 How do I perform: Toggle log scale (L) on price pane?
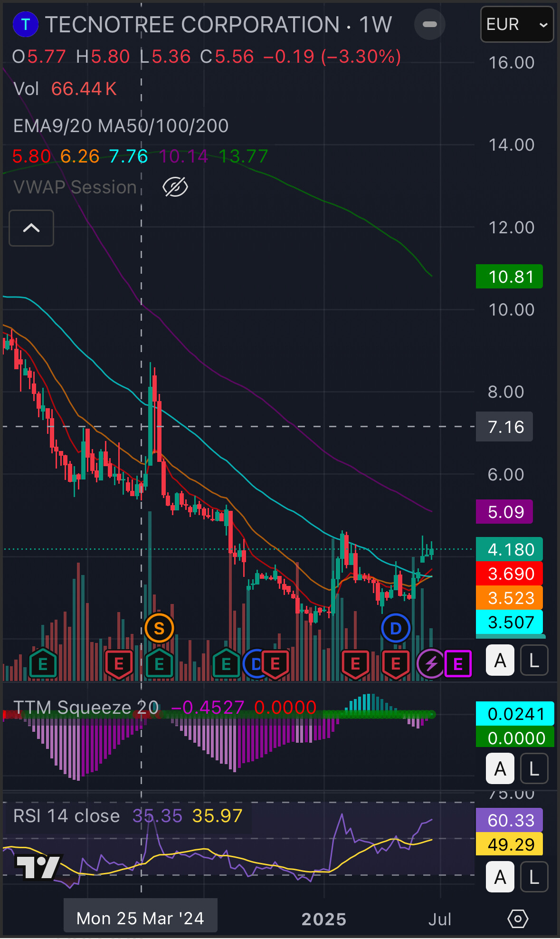534,661
